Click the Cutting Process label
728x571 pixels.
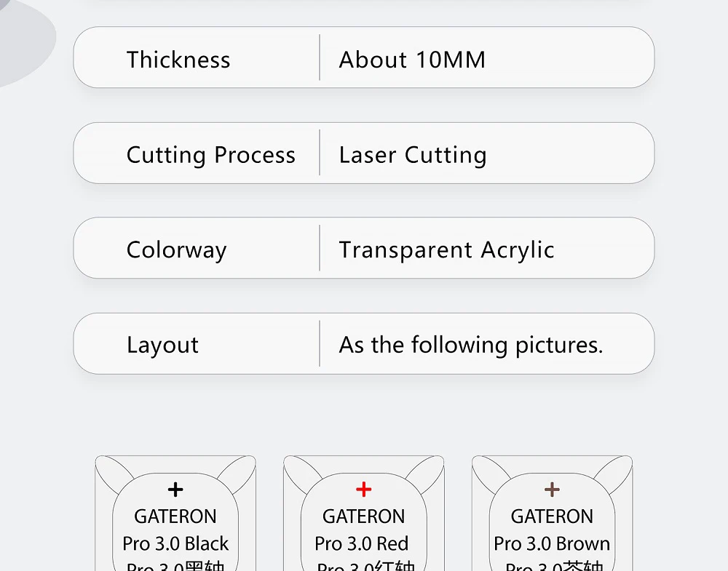coord(211,155)
